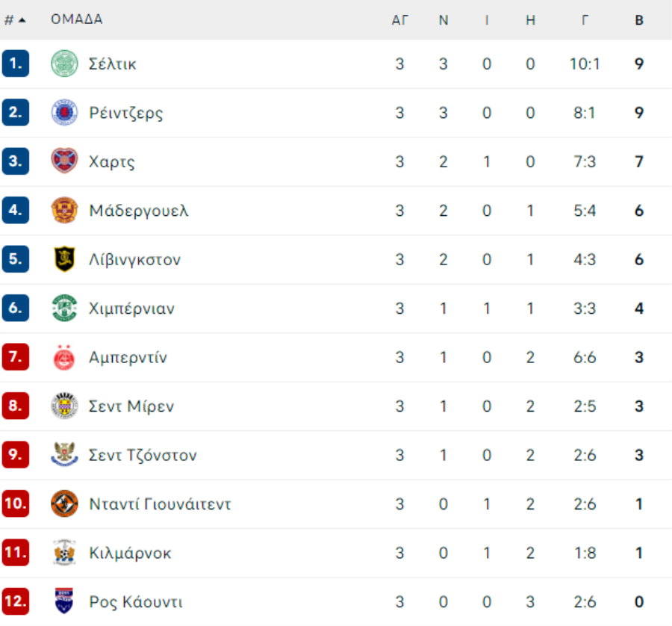Click the Hibernian green crest icon
The width and height of the screenshot is (672, 626).
point(64,308)
